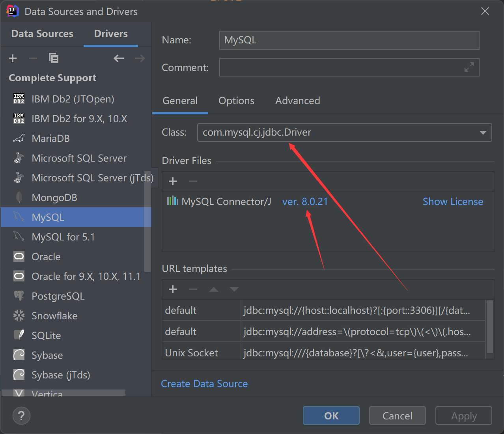Screen dimensions: 504x434
Task: Expand the Comment field
Action: coord(469,67)
